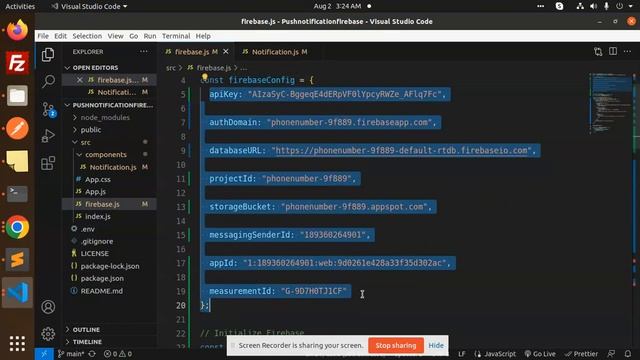640x360 pixels.
Task: Open the notifications bell in status bar
Action: [628, 354]
